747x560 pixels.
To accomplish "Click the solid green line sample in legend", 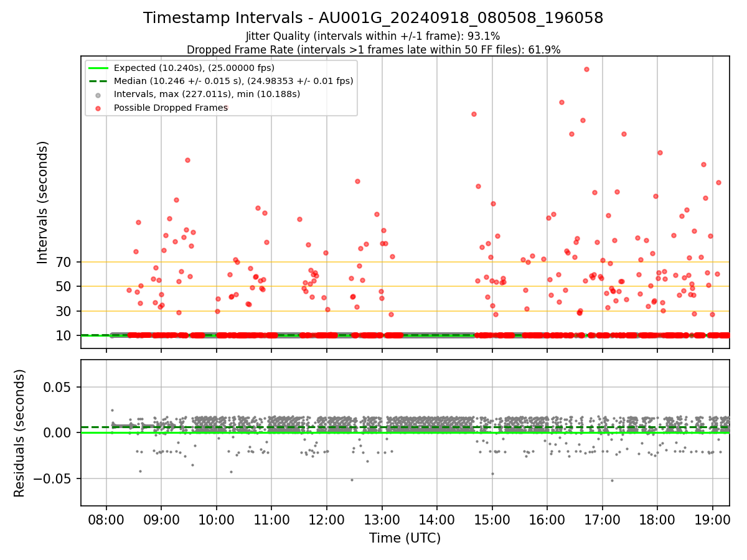I will pyautogui.click(x=98, y=68).
